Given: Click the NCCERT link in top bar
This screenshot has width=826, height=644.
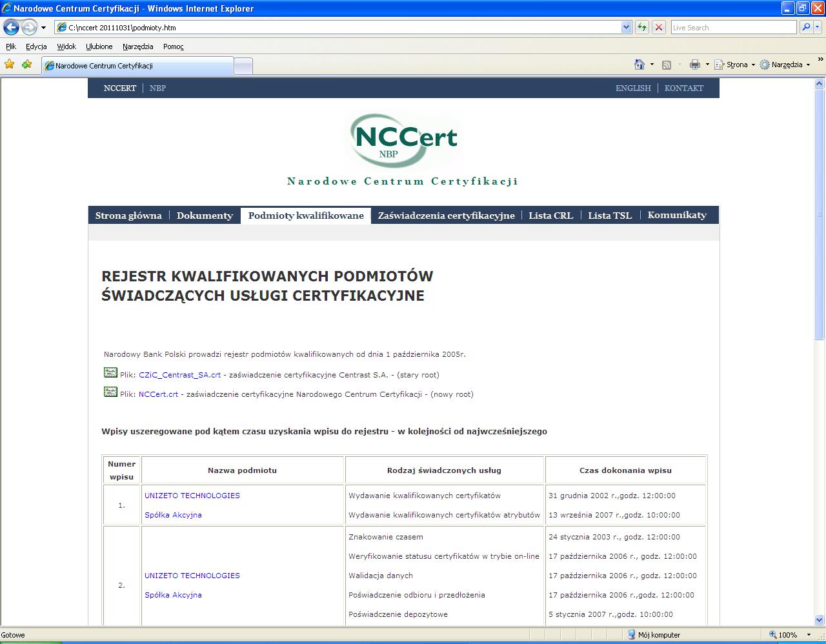Looking at the screenshot, I should pyautogui.click(x=120, y=88).
